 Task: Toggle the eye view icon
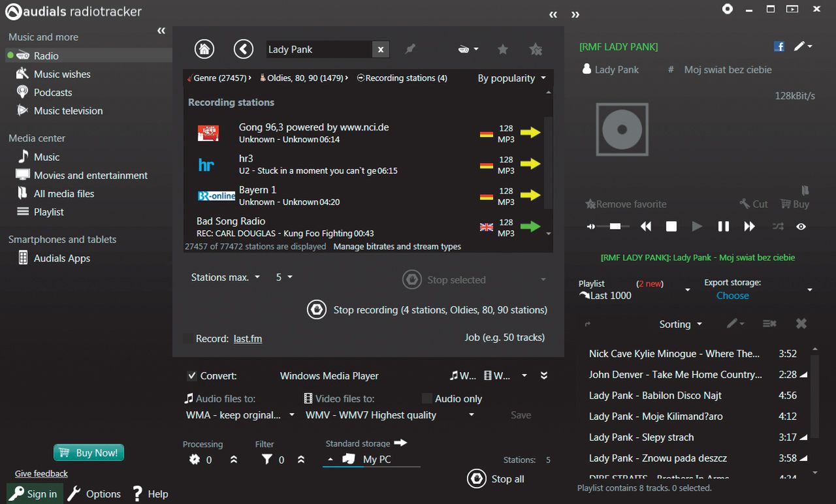[801, 227]
